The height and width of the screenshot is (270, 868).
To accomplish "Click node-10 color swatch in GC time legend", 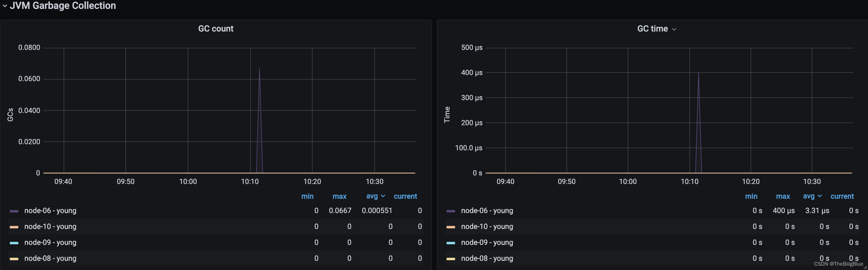I will click(451, 227).
